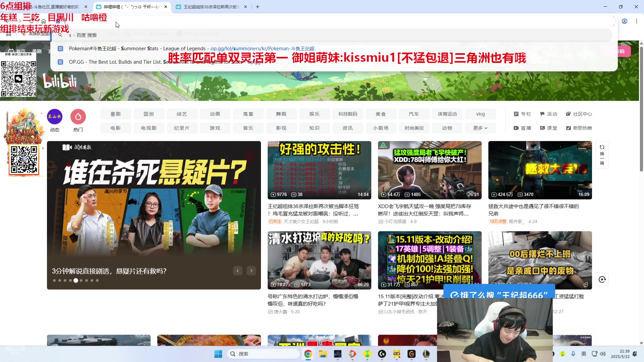Open the 时尚美妆 category
Viewport: 644px width, 362px height.
tap(414, 128)
